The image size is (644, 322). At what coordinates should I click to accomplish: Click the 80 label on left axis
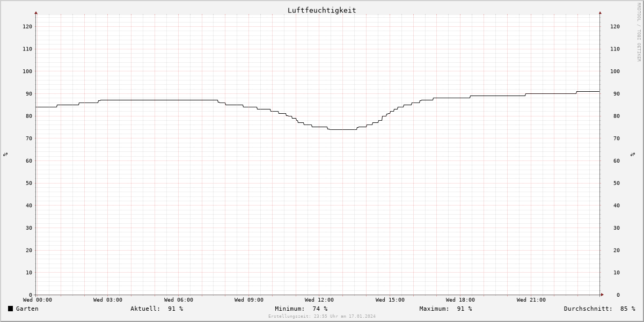coord(29,116)
